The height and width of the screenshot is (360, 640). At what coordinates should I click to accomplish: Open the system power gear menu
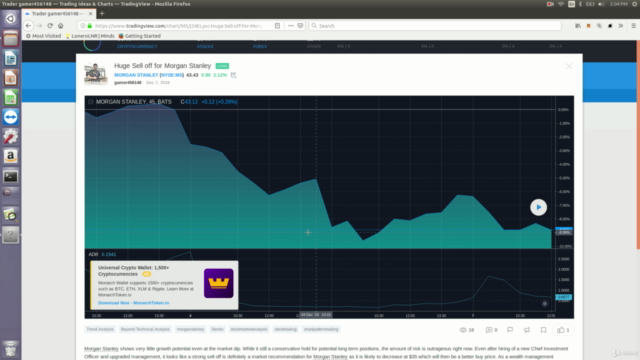coord(635,4)
